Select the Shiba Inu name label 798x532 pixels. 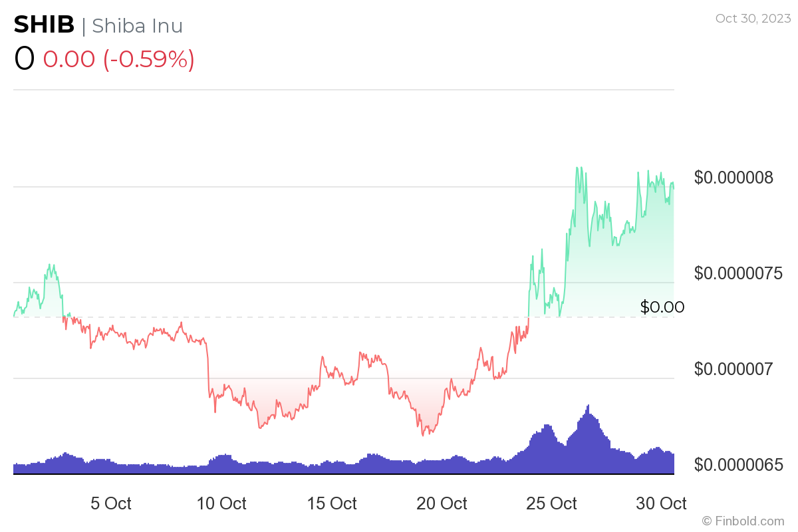point(137,25)
